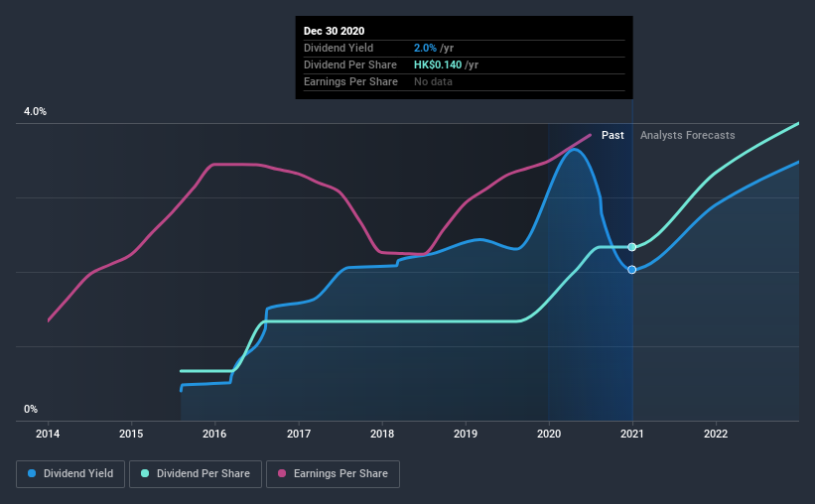Click the 0% y-axis label
This screenshot has height=504, width=815.
[x=31, y=410]
